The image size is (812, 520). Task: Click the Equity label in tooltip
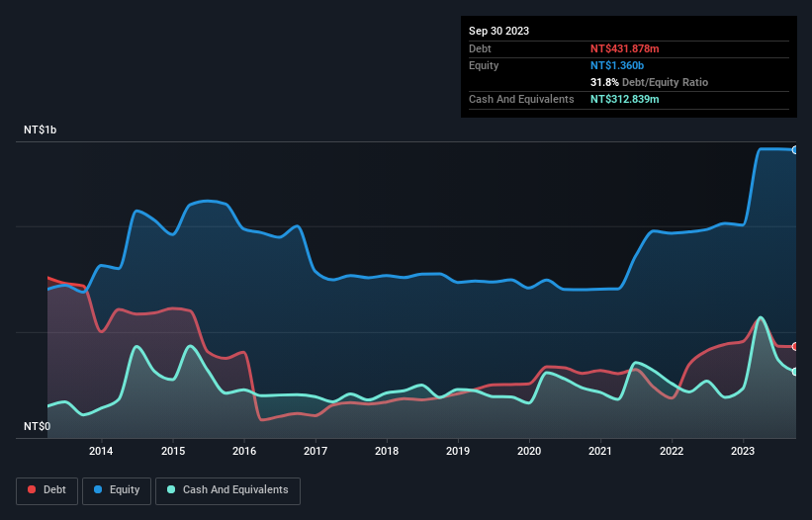click(x=484, y=65)
